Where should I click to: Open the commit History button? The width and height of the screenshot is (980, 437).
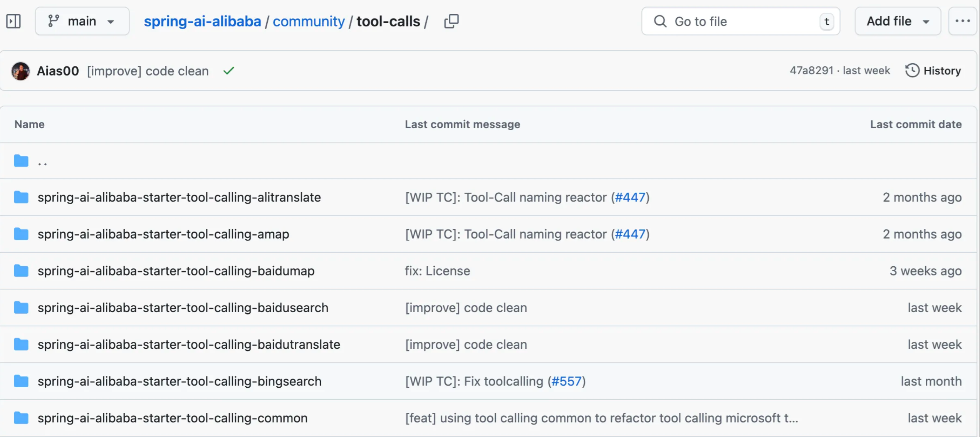click(x=933, y=71)
